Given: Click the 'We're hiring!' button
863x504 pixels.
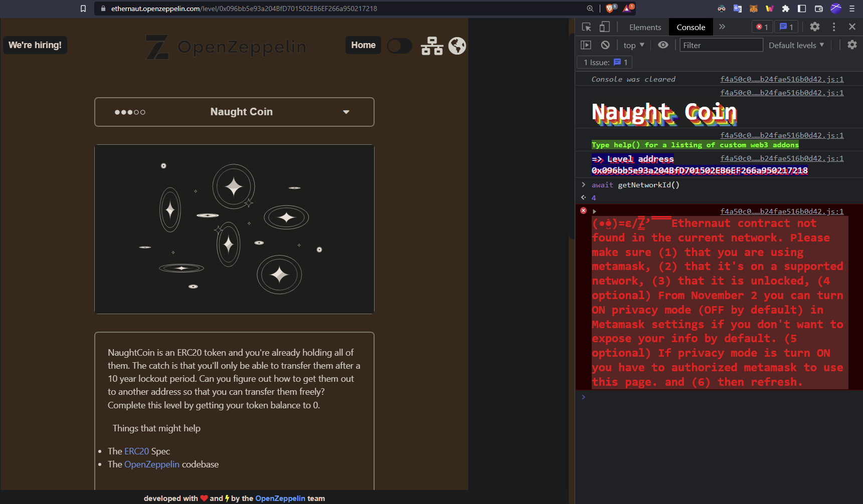Looking at the screenshot, I should 34,45.
